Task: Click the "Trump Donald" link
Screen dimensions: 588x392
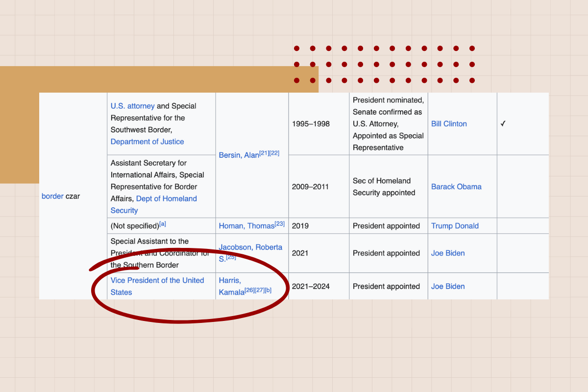Action: [x=455, y=225]
